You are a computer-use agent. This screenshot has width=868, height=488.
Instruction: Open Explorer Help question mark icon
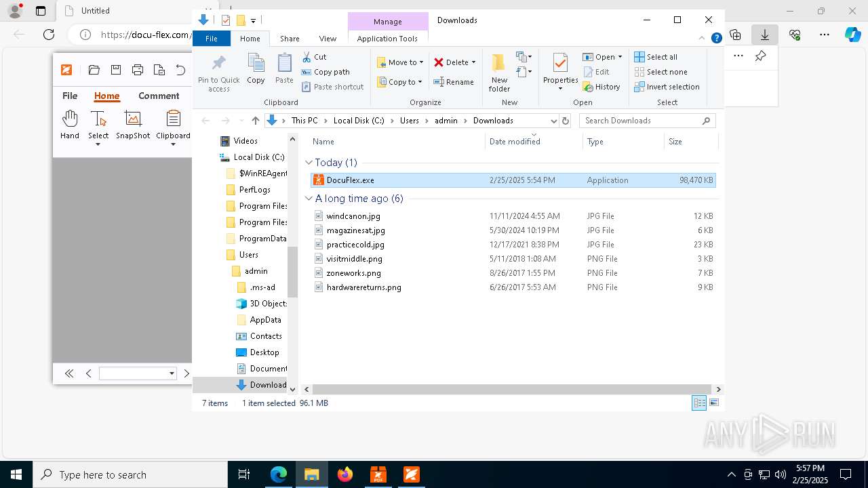716,39
